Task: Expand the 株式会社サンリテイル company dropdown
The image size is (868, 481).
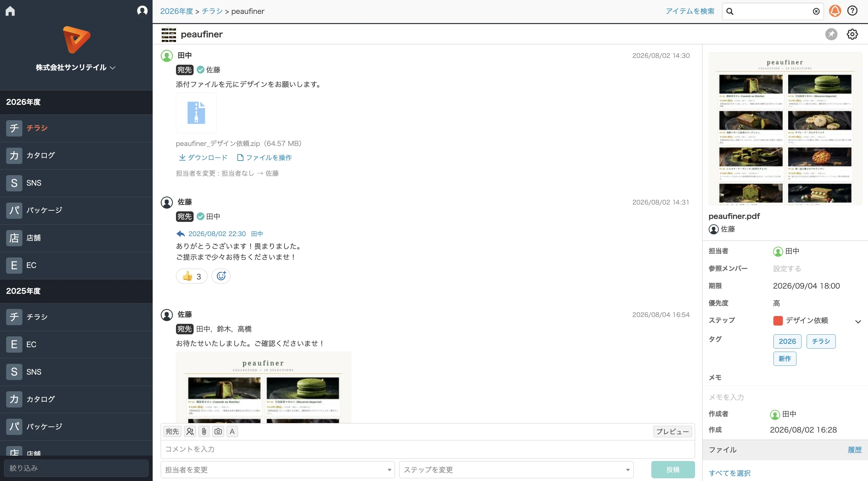Action: pyautogui.click(x=76, y=68)
